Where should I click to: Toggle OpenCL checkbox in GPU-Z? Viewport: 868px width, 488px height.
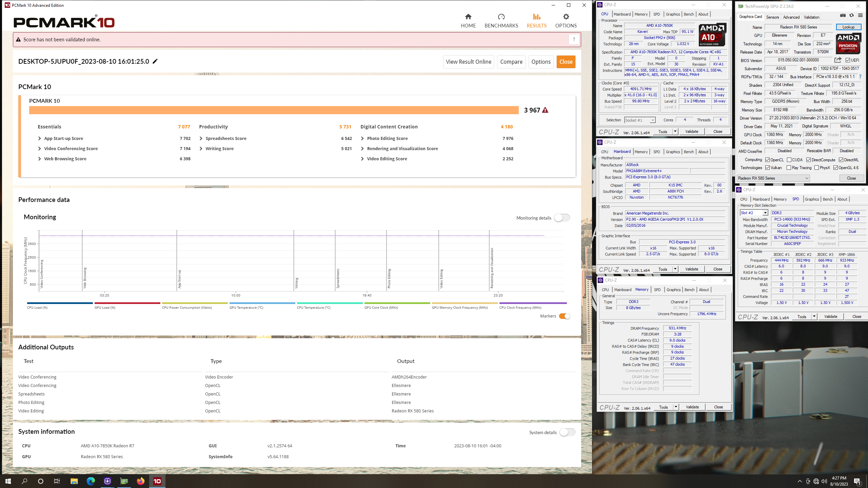(x=768, y=160)
